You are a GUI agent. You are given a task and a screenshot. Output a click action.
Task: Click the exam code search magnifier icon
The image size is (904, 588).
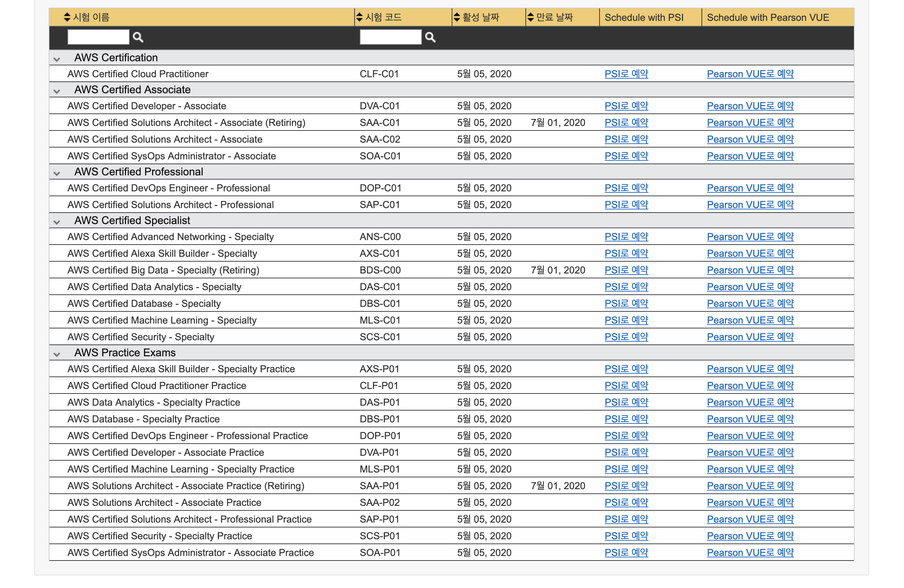[x=430, y=37]
